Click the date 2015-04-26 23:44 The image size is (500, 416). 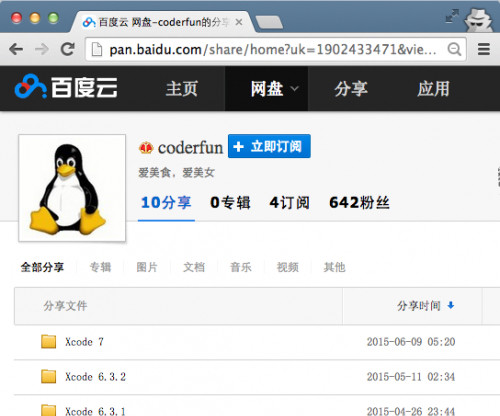tap(411, 411)
